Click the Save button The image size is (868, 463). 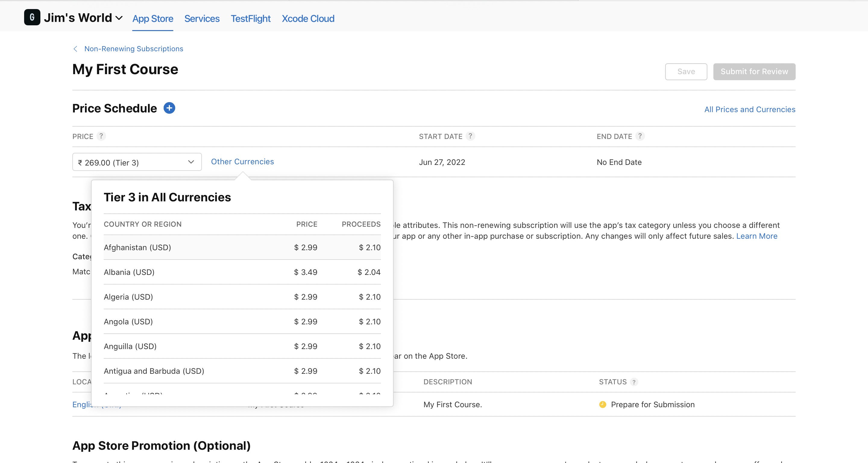click(x=686, y=71)
